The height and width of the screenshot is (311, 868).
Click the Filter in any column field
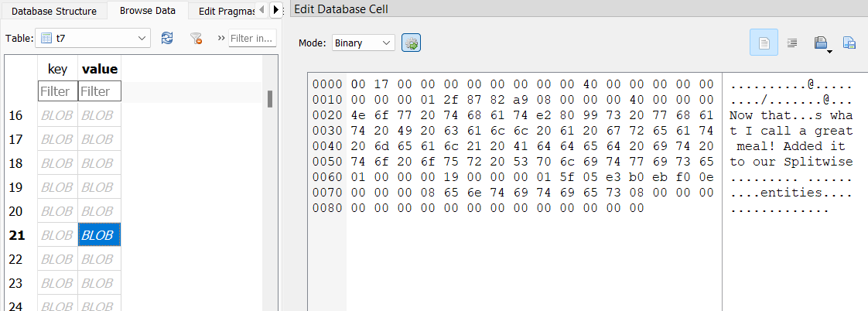pos(252,38)
